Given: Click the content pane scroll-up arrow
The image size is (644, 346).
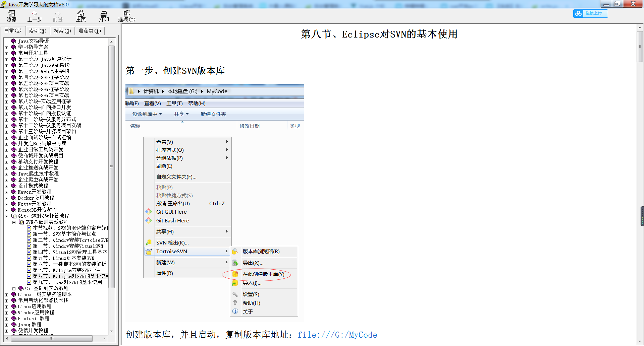Looking at the screenshot, I should [x=640, y=28].
